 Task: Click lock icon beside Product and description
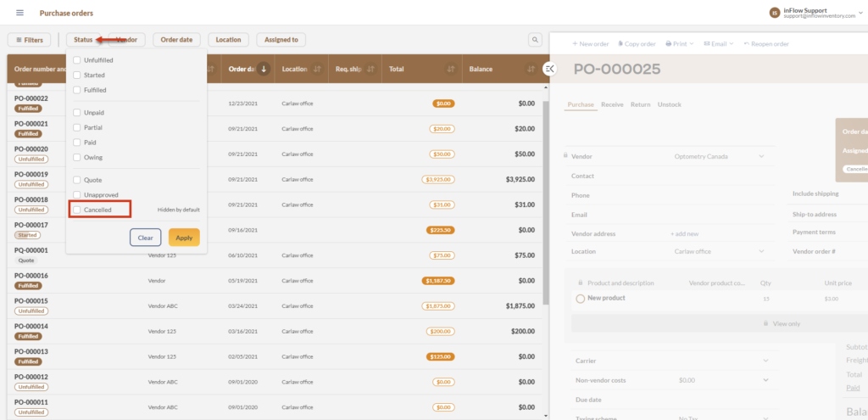pyautogui.click(x=580, y=283)
